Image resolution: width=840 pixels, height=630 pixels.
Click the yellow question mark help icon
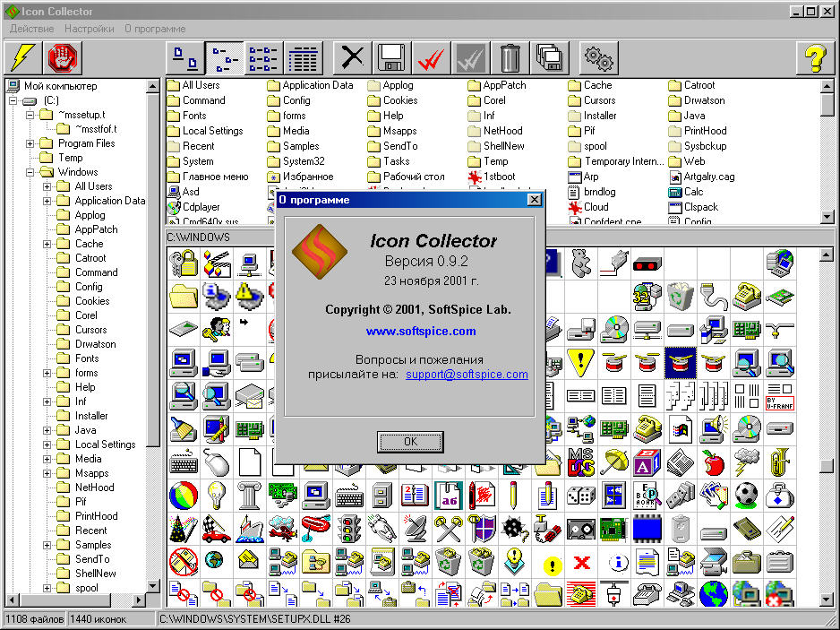813,58
